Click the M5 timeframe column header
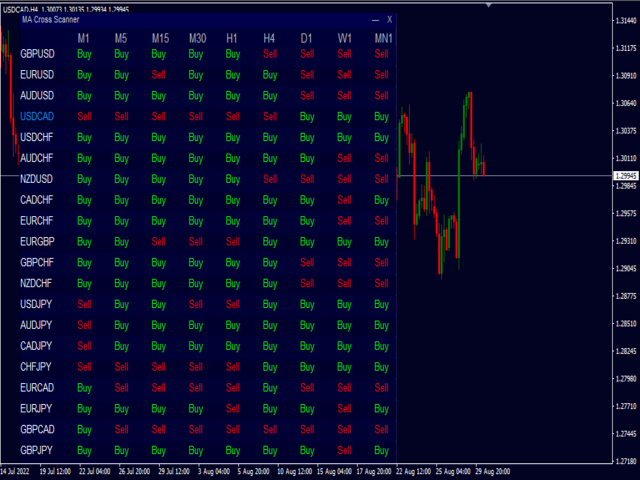 click(x=121, y=38)
